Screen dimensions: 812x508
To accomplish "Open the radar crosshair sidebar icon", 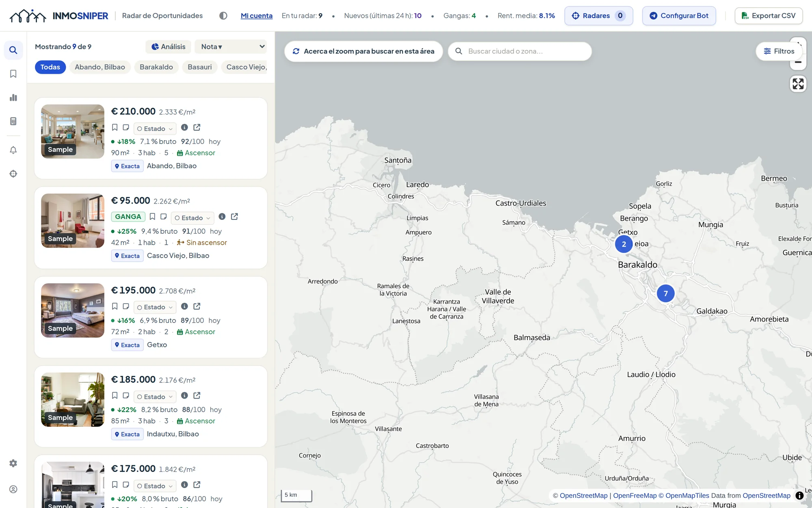I will pyautogui.click(x=13, y=174).
